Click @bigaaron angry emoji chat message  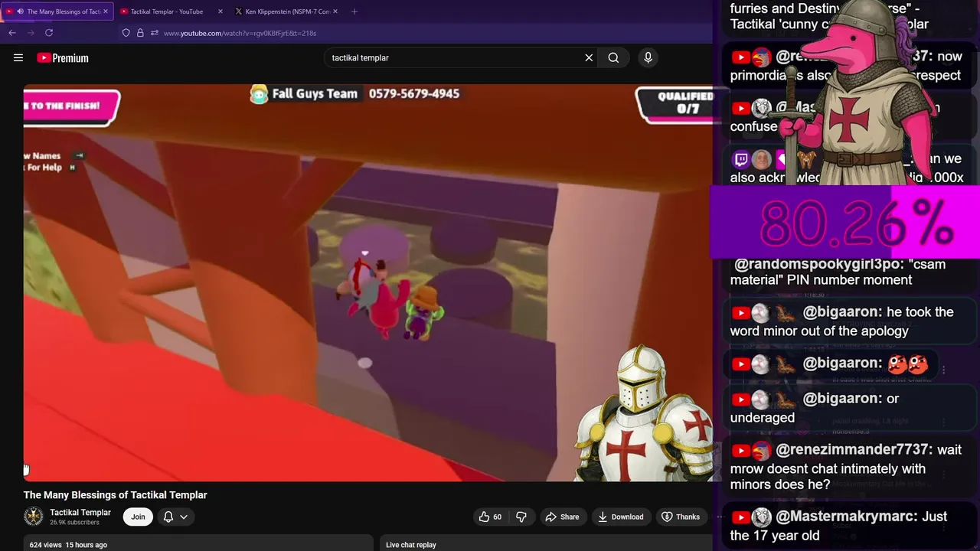830,364
